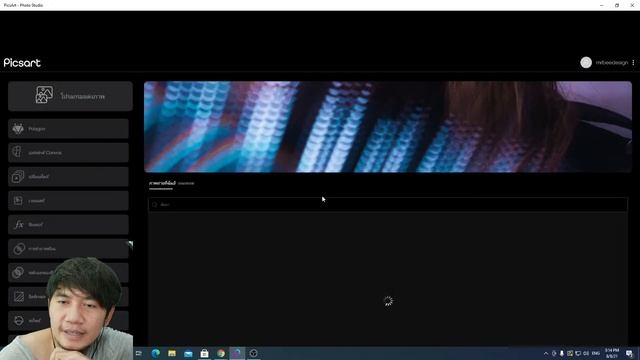Open the volume tray icon

click(x=586, y=353)
